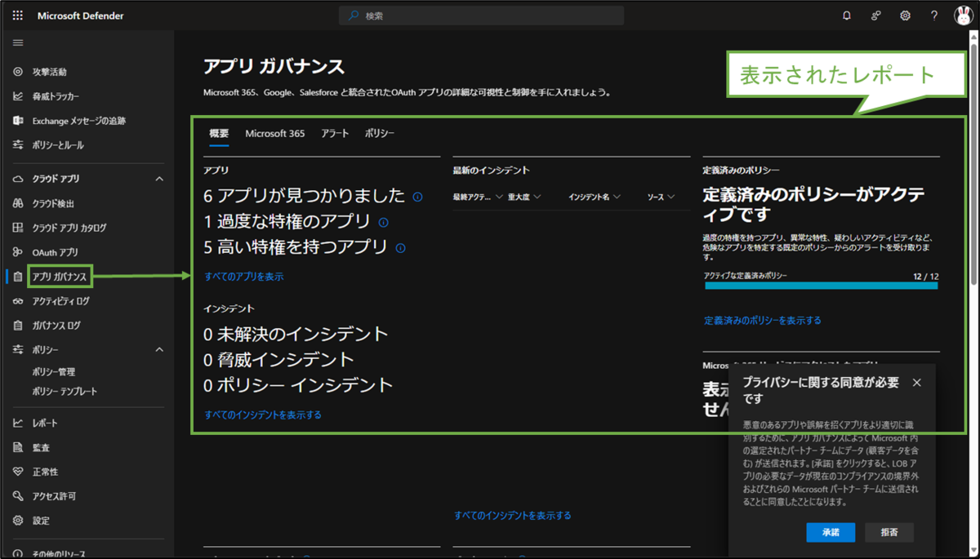Viewport: 980px width, 559px height.
Task: Open ポリシー テンプレート in the sidebar
Action: click(65, 392)
